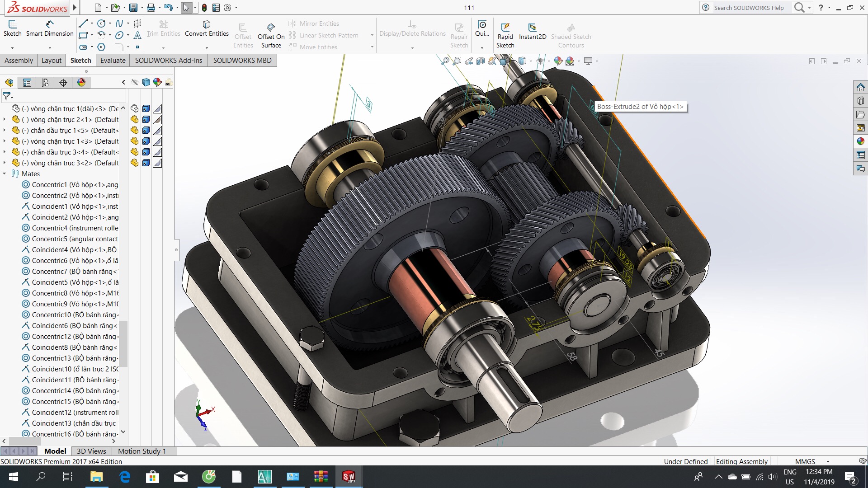This screenshot has height=488, width=868.
Task: Switch to the Evaluate tab
Action: click(x=113, y=61)
